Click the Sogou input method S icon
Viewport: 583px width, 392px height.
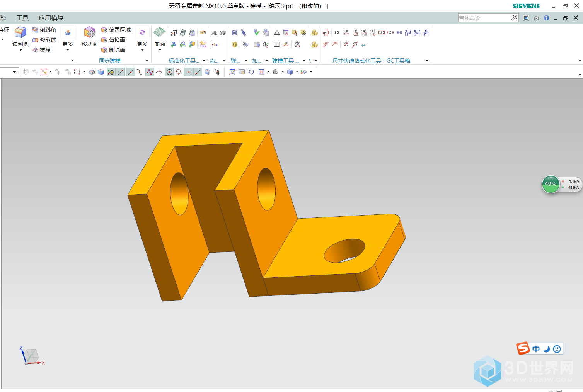pos(523,348)
